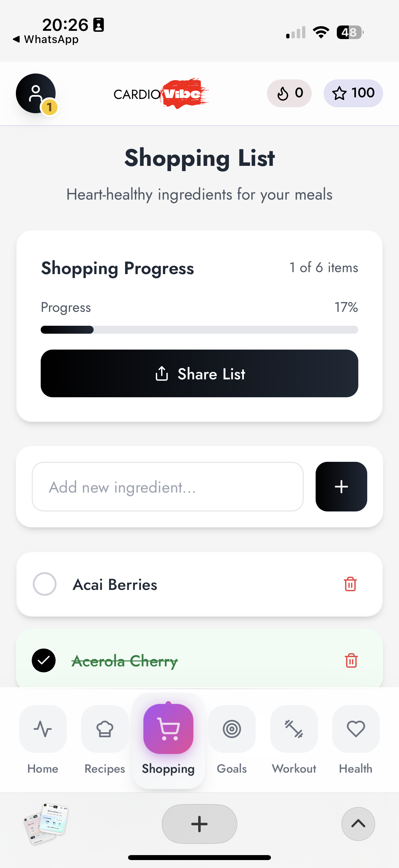Open a new tab with bottom plus

click(199, 824)
